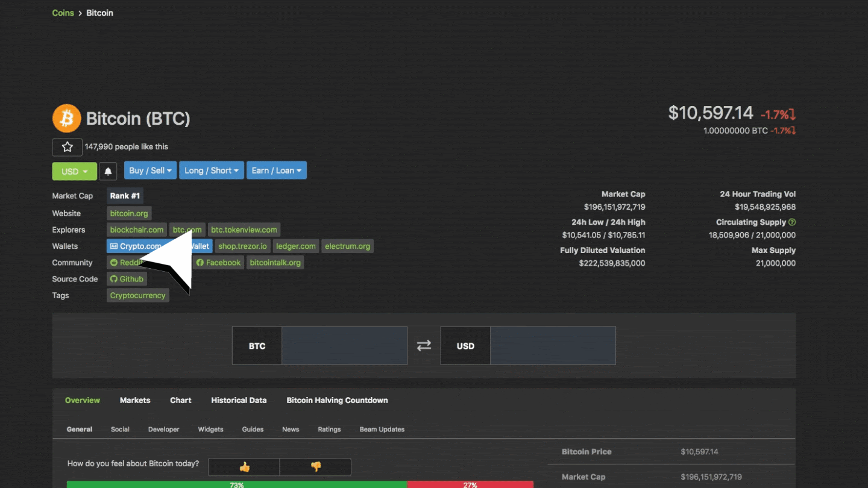Vote thumbs up for Bitcoin

point(244,467)
